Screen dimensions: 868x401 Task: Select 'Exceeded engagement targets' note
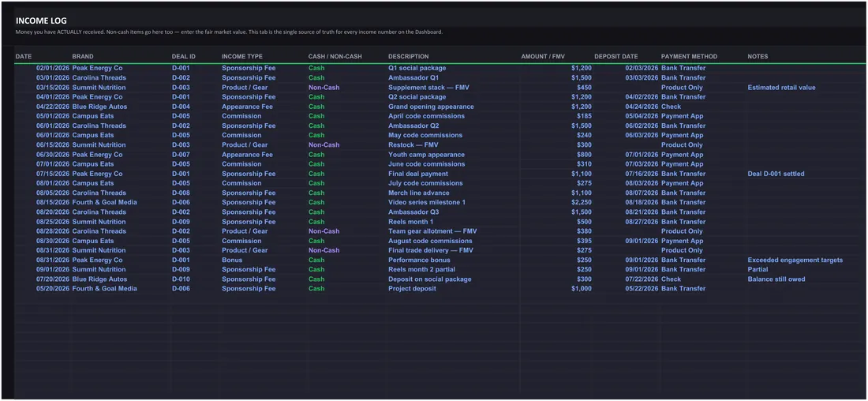click(795, 260)
